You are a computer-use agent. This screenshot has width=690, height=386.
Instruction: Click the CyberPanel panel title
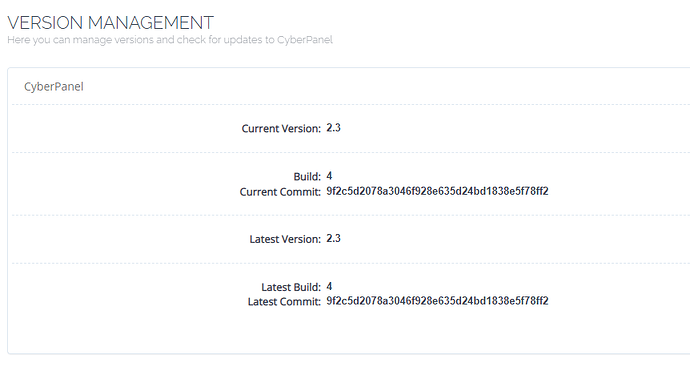pos(54,87)
